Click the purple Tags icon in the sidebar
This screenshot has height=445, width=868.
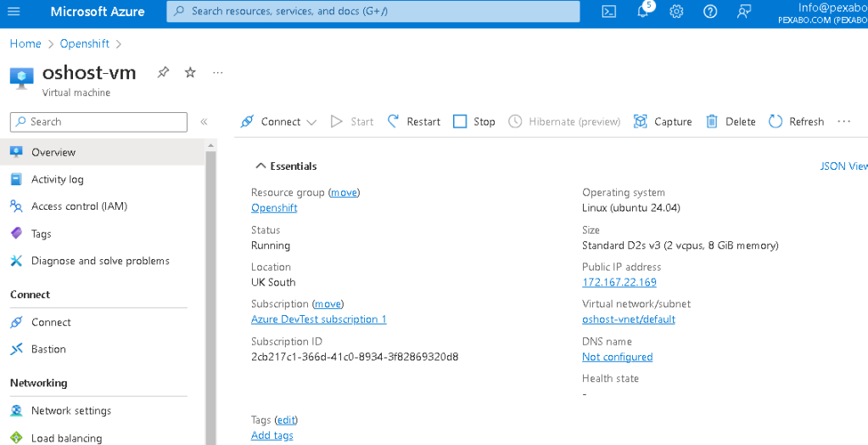[17, 234]
